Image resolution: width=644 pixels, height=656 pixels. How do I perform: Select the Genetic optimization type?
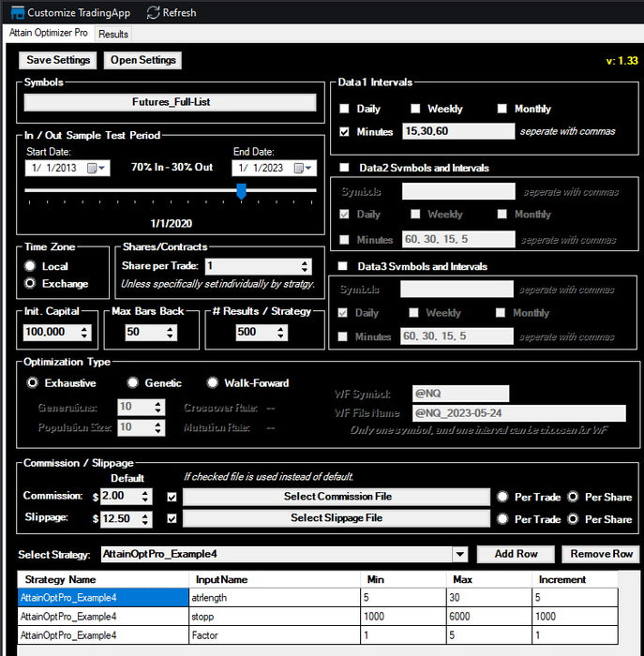(x=133, y=383)
